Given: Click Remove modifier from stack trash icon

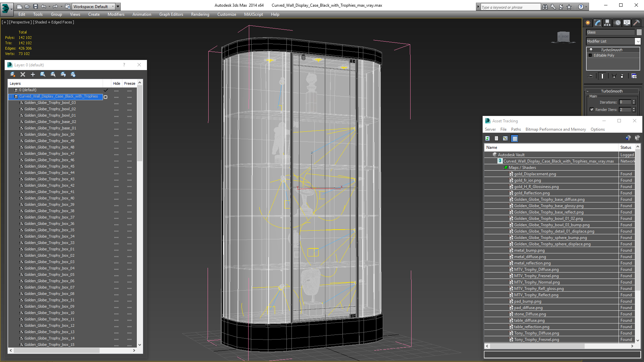Looking at the screenshot, I should [x=622, y=76].
